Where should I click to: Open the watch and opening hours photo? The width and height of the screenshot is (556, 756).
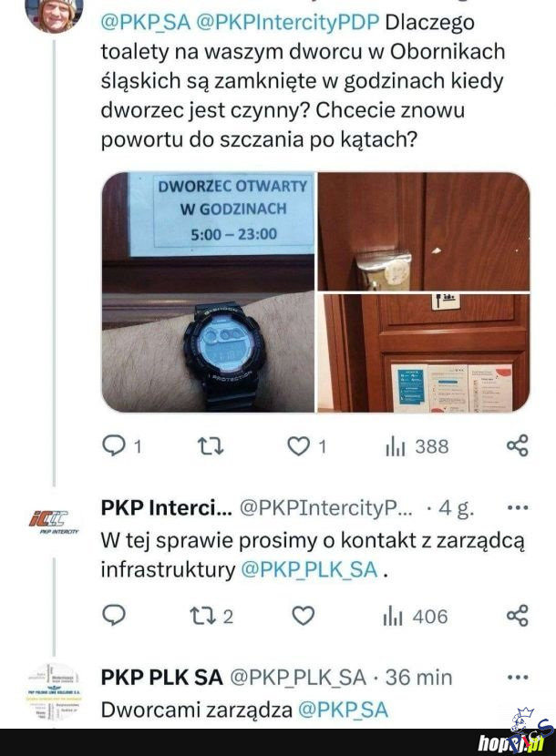208,292
